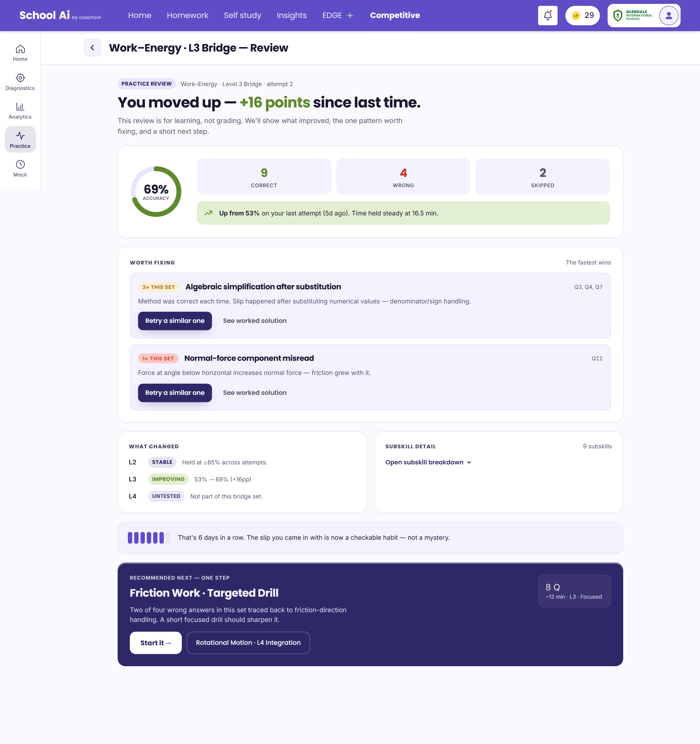This screenshot has height=744, width=700.
Task: Click the Q12 question reference
Action: coord(597,359)
